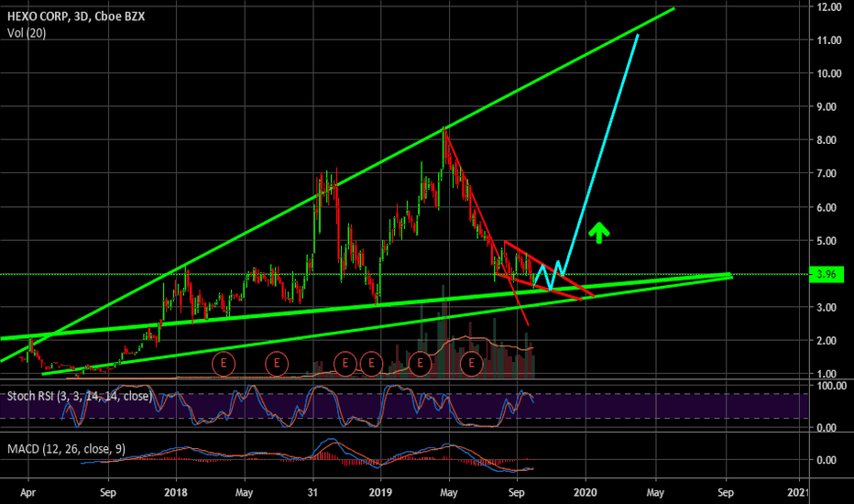
Task: Click the 3.00 price axis label
Action: (x=827, y=307)
